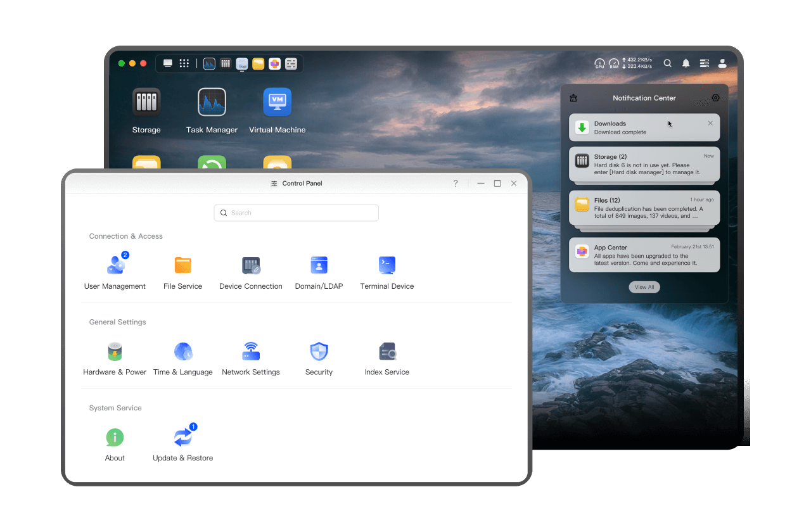Viewport: 811px width, 532px height.
Task: Open Security settings
Action: point(319,351)
